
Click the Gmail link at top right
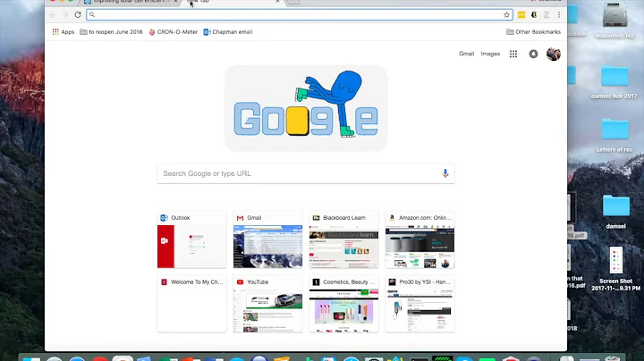tap(466, 54)
